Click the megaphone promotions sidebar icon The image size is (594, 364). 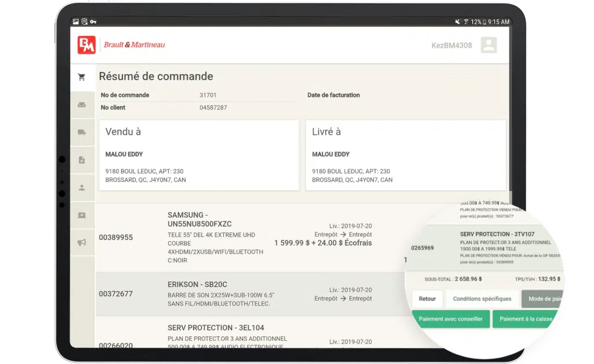tap(82, 242)
